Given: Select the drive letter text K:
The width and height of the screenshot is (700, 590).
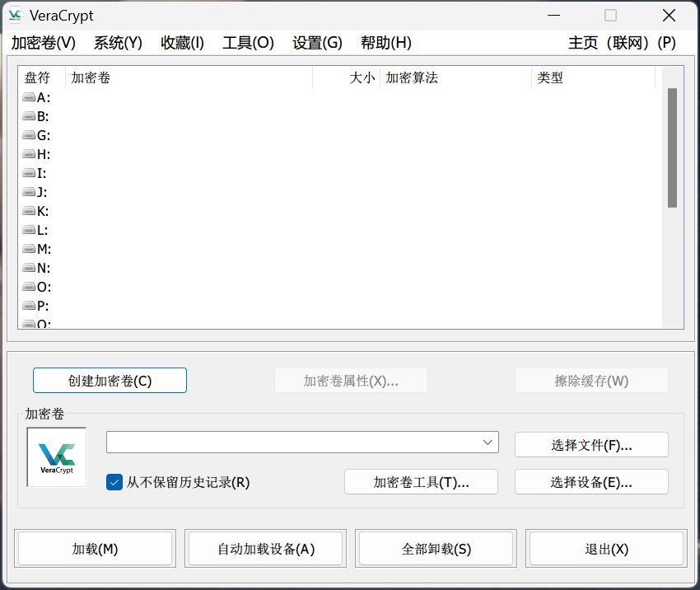Looking at the screenshot, I should pyautogui.click(x=43, y=211).
